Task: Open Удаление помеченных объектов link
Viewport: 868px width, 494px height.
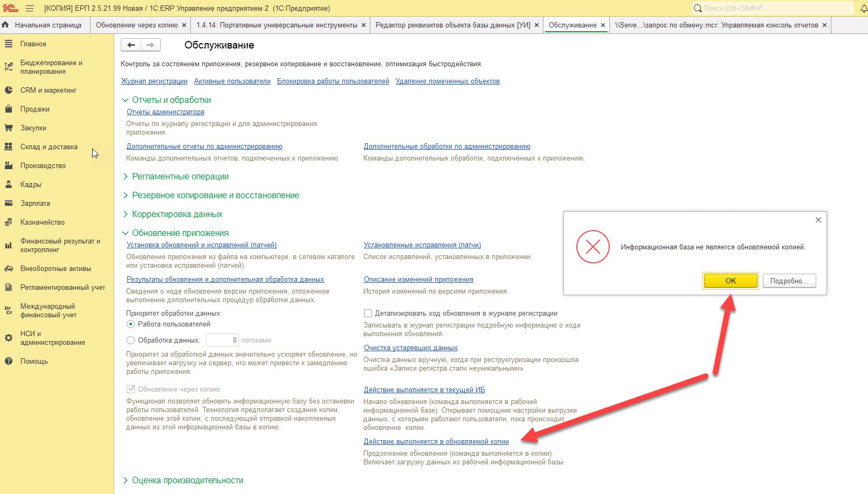Action: pos(447,81)
